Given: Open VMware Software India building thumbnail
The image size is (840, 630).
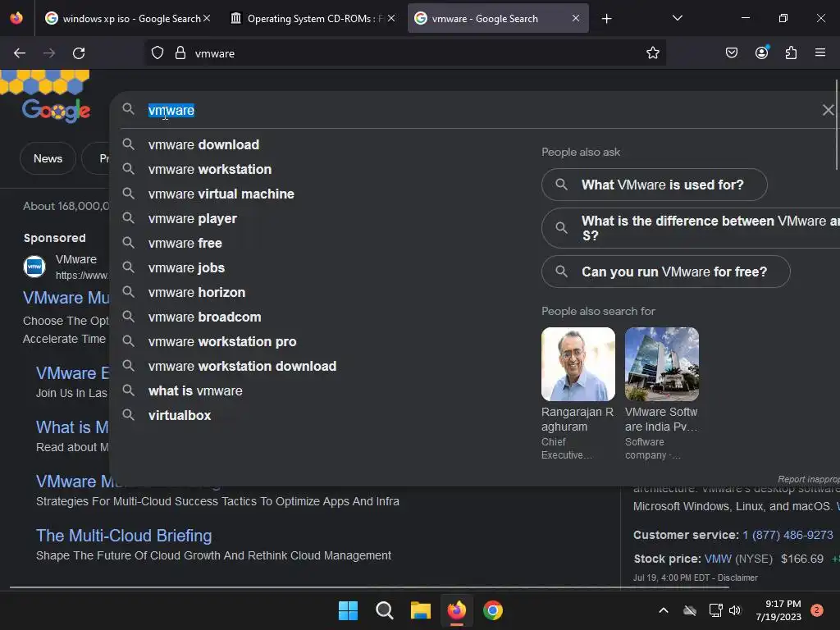Looking at the screenshot, I should 662,364.
